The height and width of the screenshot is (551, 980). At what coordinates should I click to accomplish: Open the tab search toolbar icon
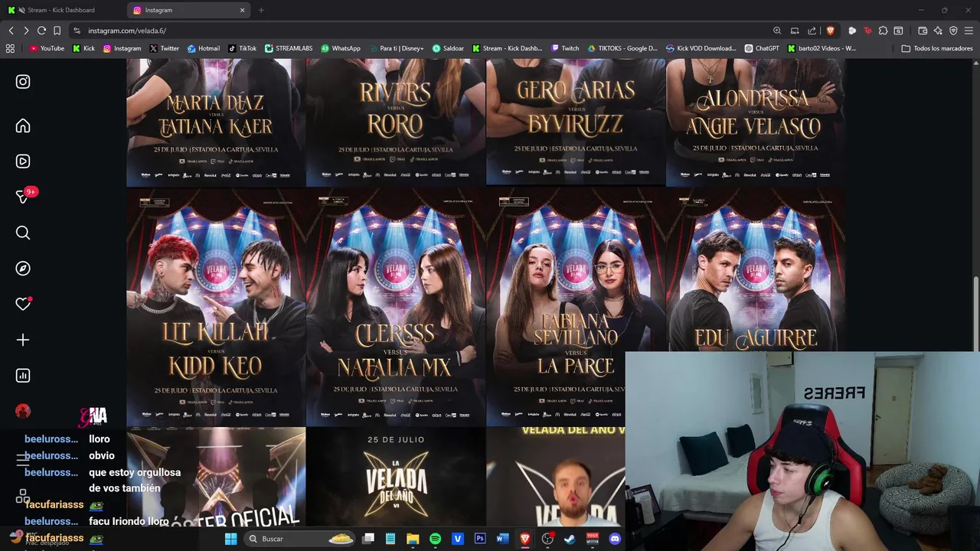[x=898, y=31]
